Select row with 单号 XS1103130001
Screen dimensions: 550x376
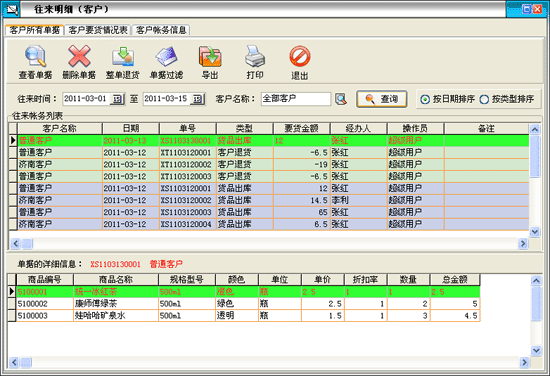point(269,141)
